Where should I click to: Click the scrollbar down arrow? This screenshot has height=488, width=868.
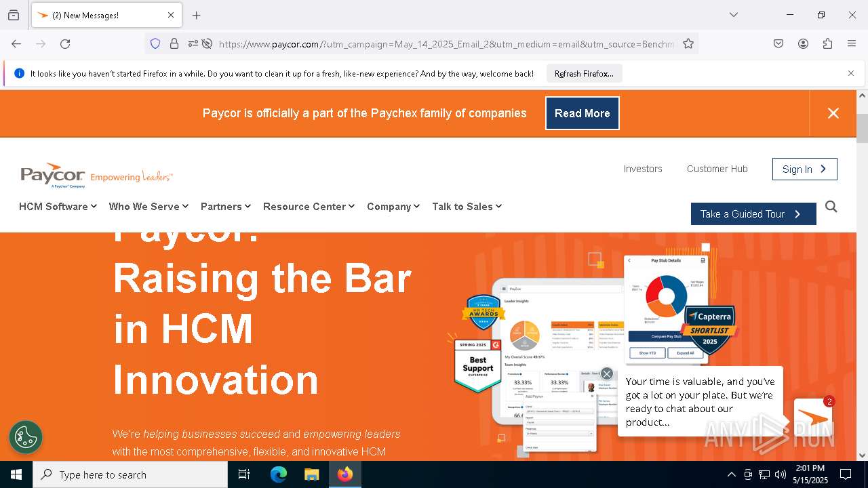point(862,455)
